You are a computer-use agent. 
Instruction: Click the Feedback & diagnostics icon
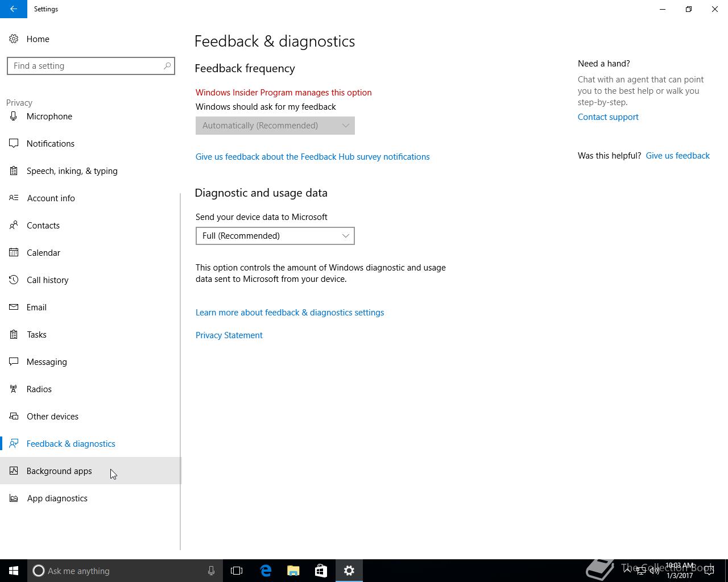pyautogui.click(x=14, y=444)
